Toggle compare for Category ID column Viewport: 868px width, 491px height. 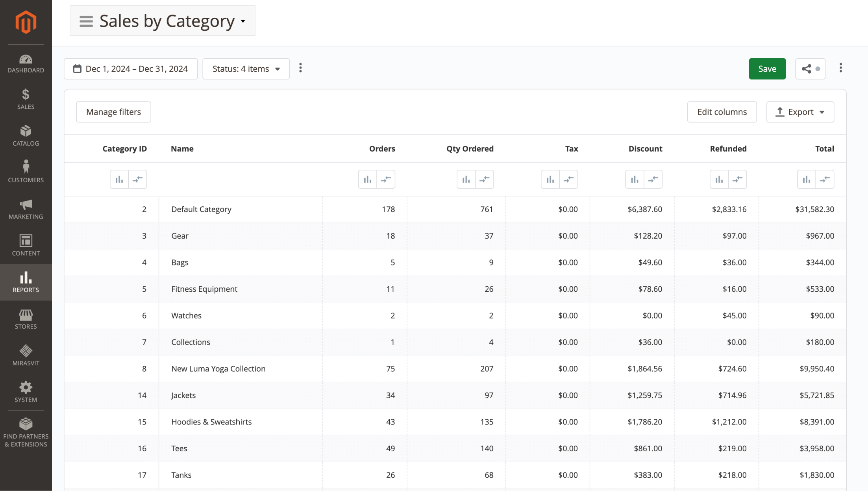pyautogui.click(x=137, y=179)
